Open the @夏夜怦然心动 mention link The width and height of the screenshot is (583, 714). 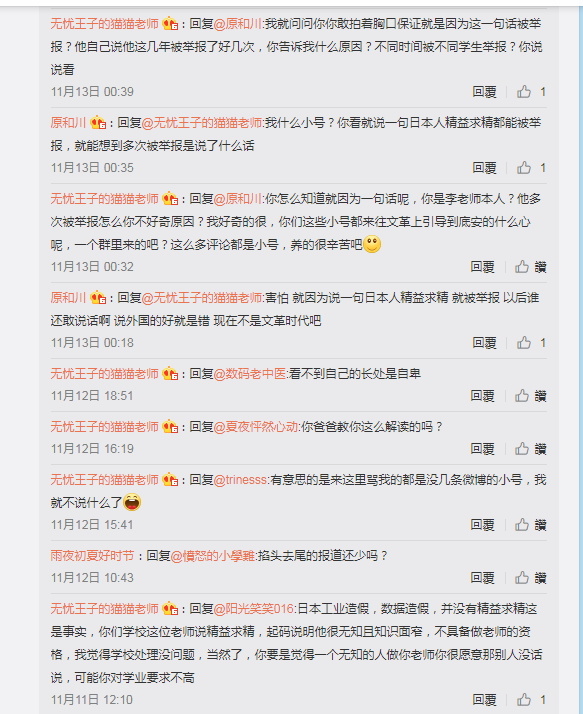tap(256, 427)
